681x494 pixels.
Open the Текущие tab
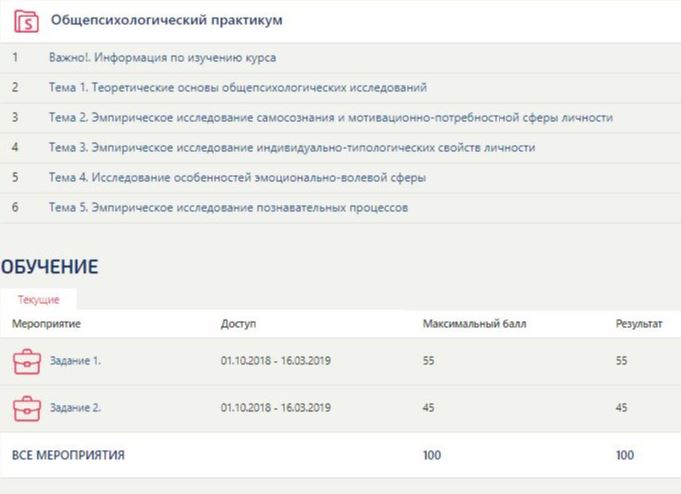pyautogui.click(x=39, y=299)
